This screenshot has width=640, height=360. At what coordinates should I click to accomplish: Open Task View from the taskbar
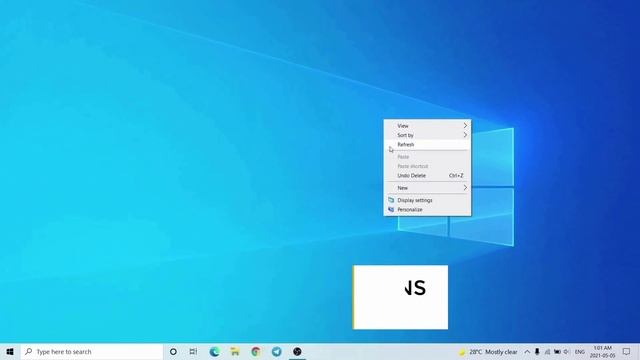point(193,351)
